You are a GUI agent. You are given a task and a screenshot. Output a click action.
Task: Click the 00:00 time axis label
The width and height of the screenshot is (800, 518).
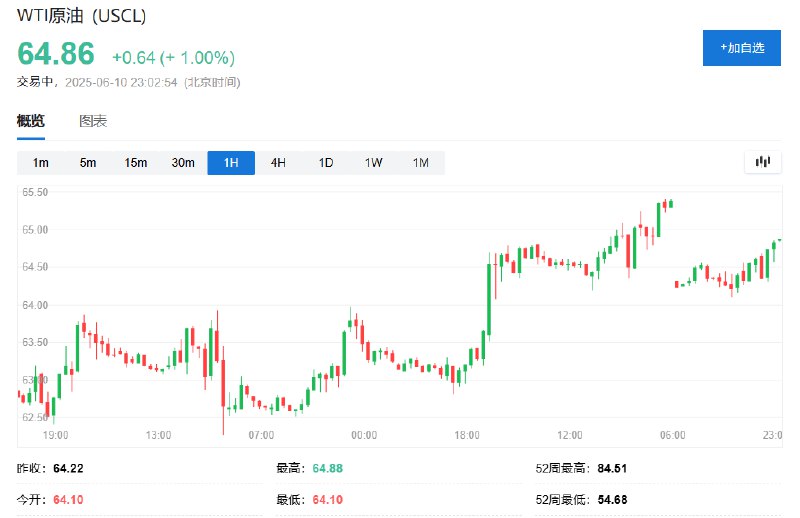[x=364, y=435]
